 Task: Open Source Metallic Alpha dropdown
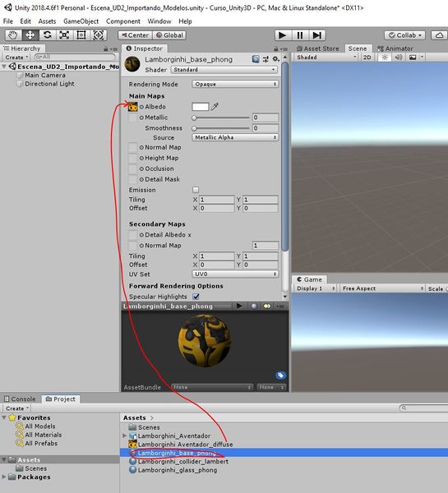(x=235, y=137)
